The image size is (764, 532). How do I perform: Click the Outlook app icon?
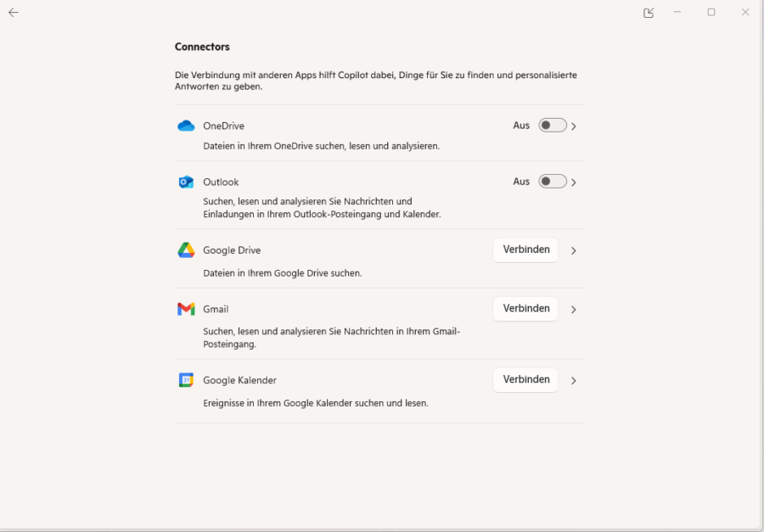pos(186,182)
